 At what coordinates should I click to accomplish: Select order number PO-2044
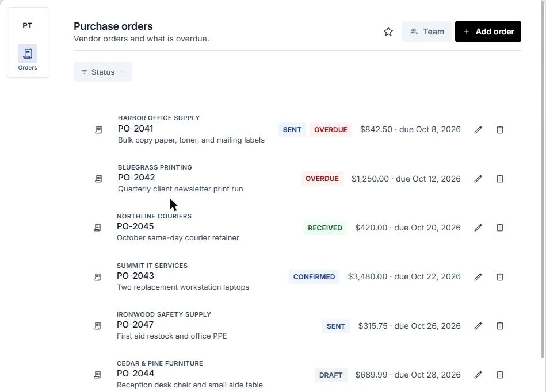[135, 374]
